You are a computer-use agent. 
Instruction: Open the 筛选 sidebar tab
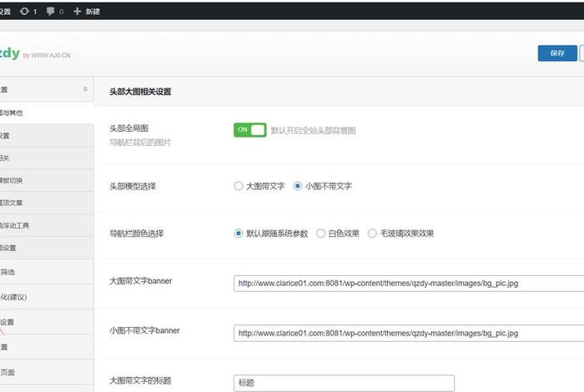47,272
